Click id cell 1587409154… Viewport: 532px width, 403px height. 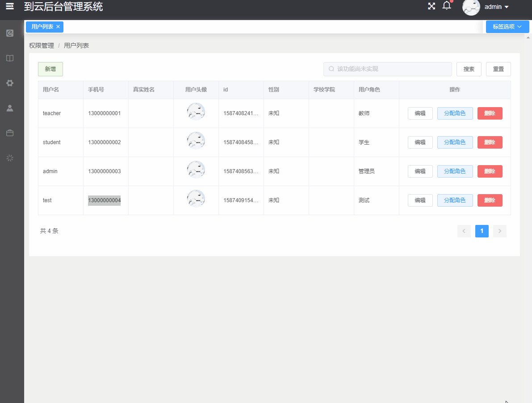(x=241, y=200)
